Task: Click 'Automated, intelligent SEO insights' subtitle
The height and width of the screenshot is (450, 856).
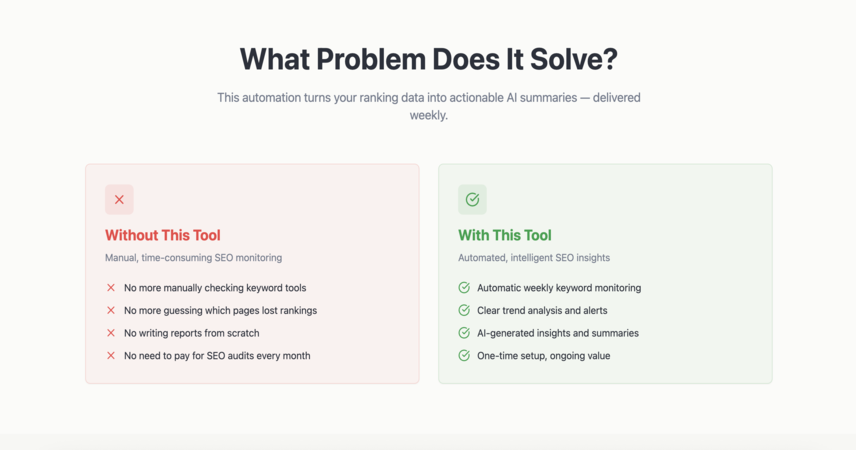Action: pos(534,258)
